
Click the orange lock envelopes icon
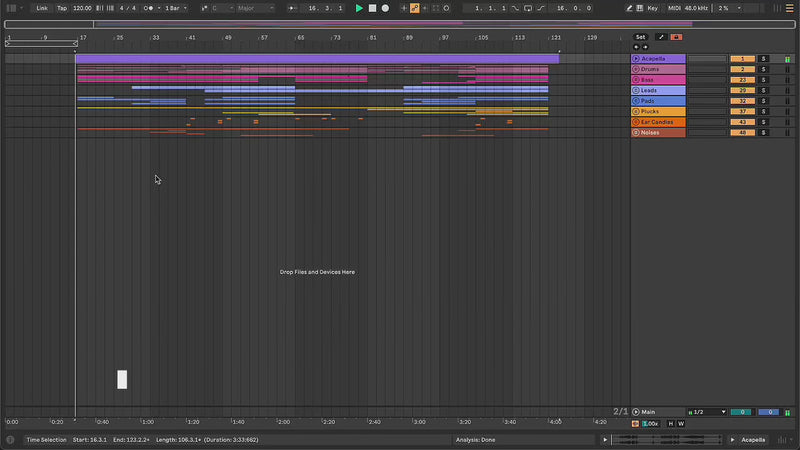tap(677, 37)
